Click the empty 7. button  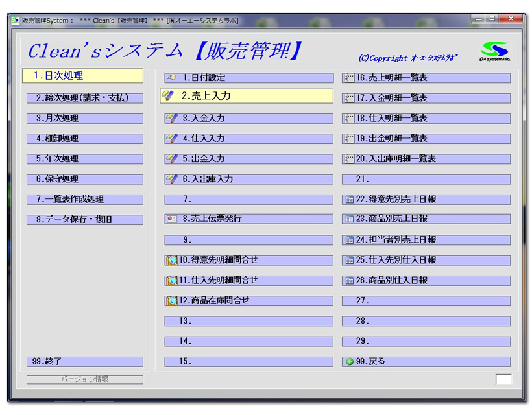(248, 200)
